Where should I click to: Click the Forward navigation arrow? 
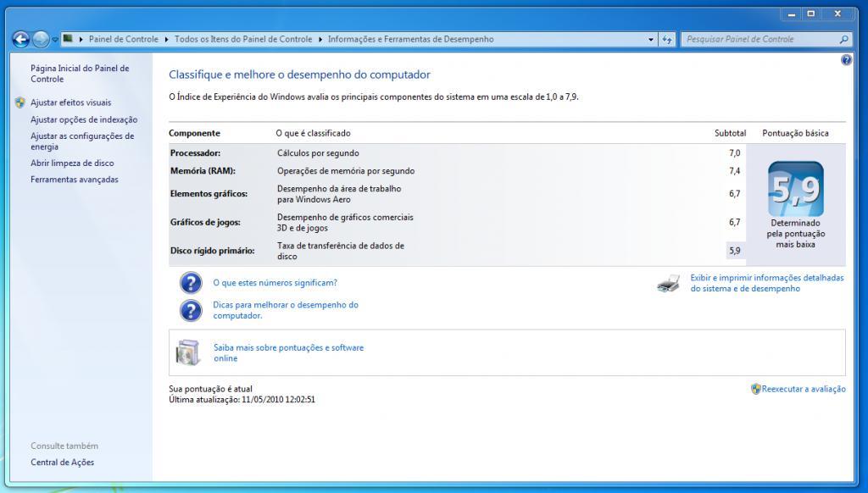tap(41, 39)
